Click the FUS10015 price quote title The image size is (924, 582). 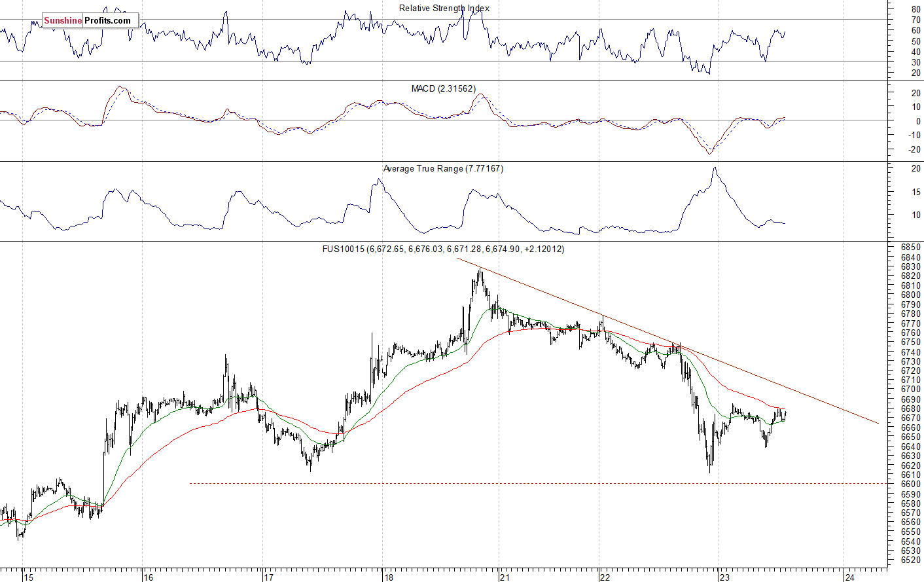point(443,249)
